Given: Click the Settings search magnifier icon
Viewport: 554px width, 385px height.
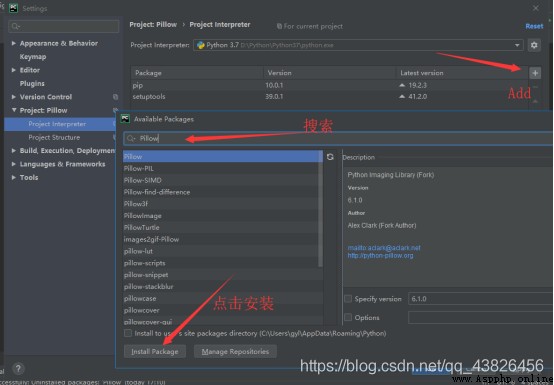Looking at the screenshot, I should pos(16,26).
